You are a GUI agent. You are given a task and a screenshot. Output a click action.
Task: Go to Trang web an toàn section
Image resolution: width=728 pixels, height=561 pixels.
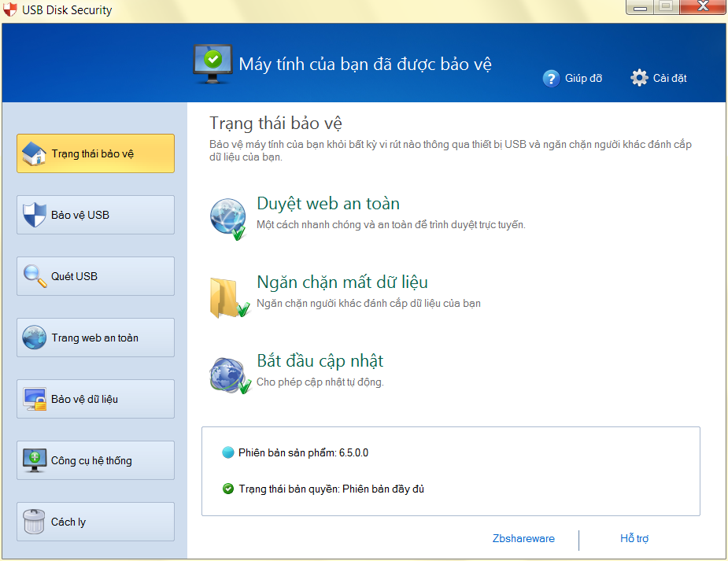tap(96, 338)
